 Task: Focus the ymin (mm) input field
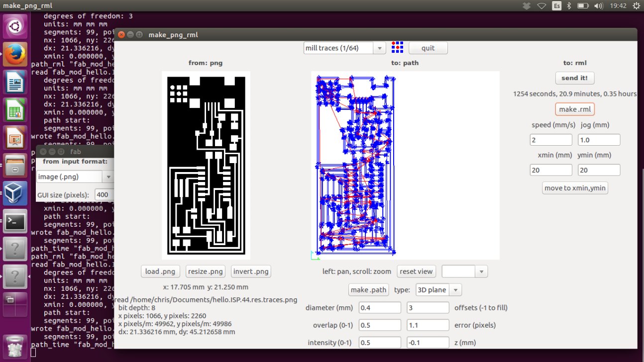point(599,170)
